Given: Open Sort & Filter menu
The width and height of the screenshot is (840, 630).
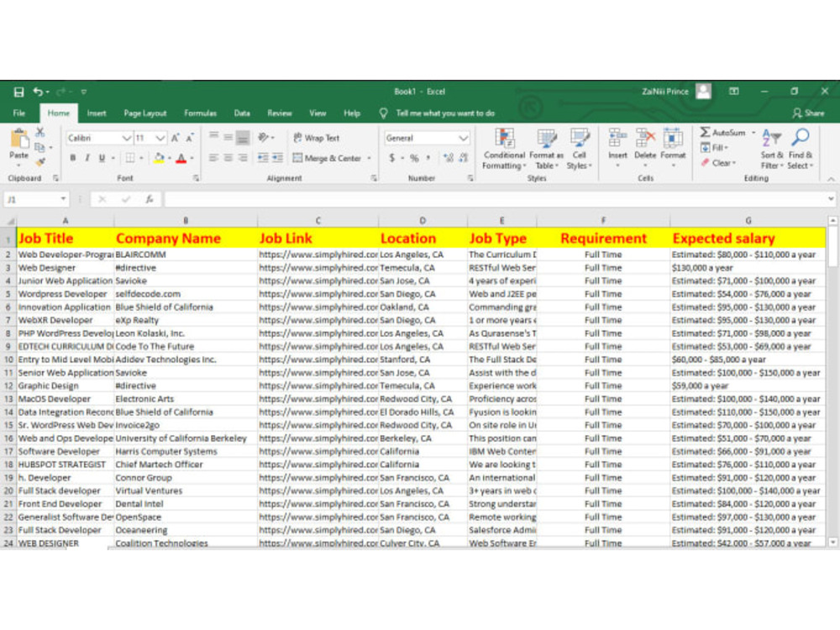Looking at the screenshot, I should point(772,150).
